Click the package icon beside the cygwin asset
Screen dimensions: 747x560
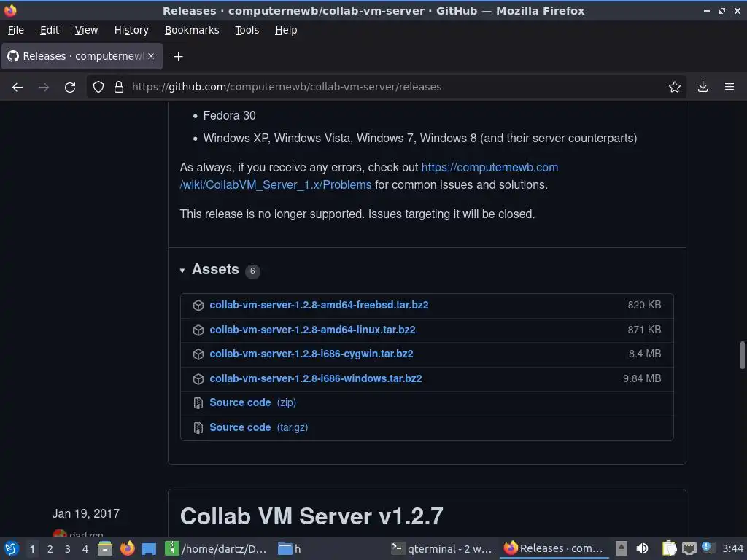click(198, 354)
